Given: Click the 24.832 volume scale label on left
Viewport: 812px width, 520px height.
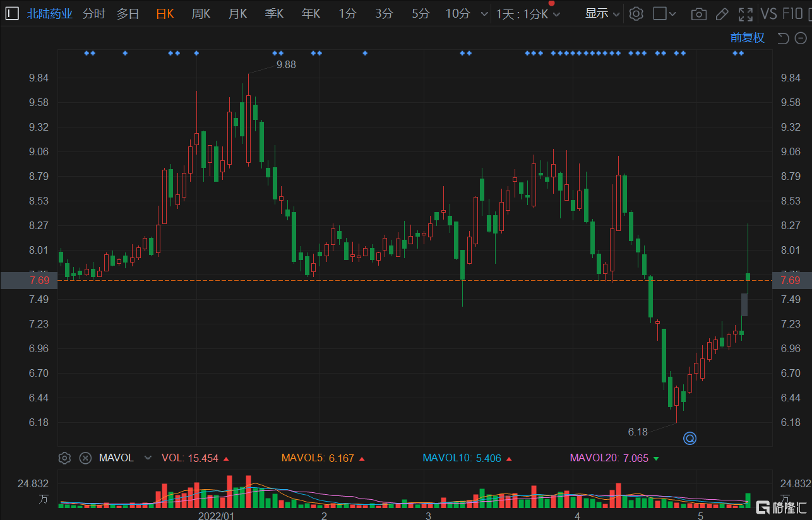Looking at the screenshot, I should (x=33, y=484).
